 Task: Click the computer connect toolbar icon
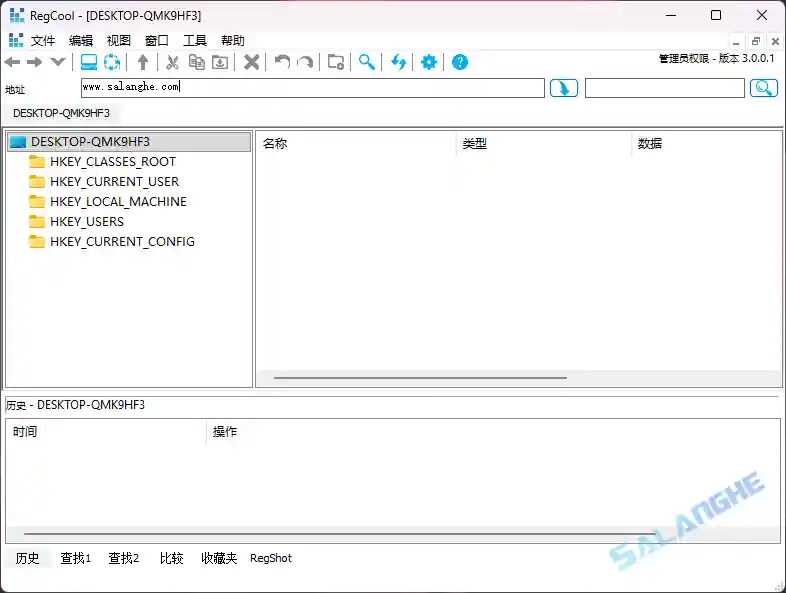tap(89, 62)
